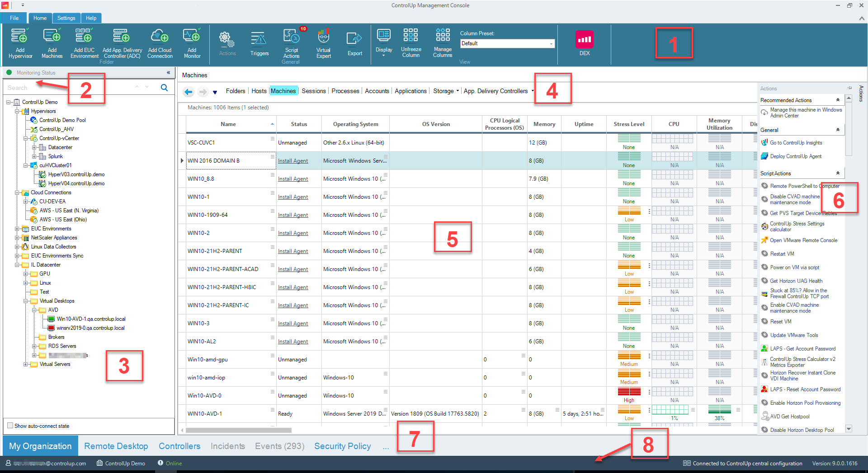The width and height of the screenshot is (868, 473).
Task: Click Install Agent for WIN10-1
Action: point(293,197)
